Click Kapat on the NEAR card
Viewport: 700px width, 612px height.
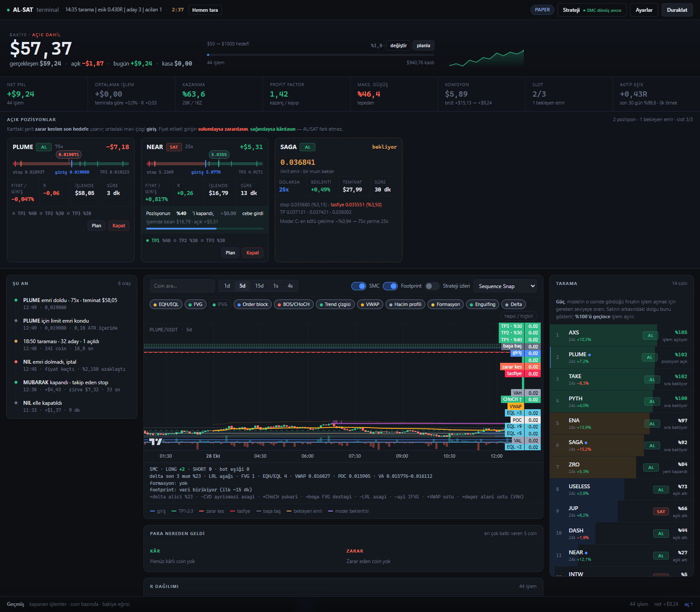pos(252,253)
